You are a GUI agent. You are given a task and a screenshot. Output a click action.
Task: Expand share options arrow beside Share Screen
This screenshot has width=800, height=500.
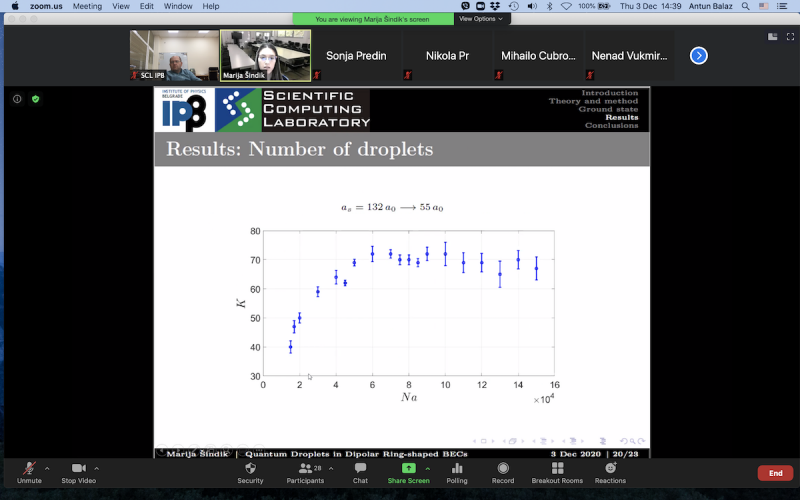click(x=428, y=468)
